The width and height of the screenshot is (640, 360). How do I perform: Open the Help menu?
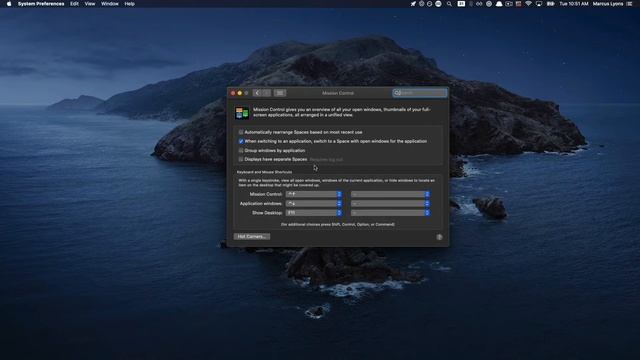[x=129, y=4]
